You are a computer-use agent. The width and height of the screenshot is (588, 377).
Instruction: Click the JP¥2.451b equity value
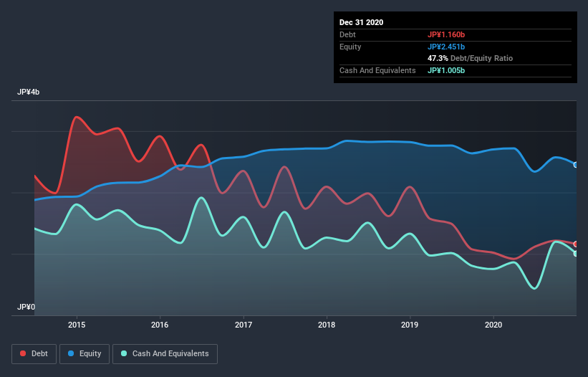click(x=446, y=47)
